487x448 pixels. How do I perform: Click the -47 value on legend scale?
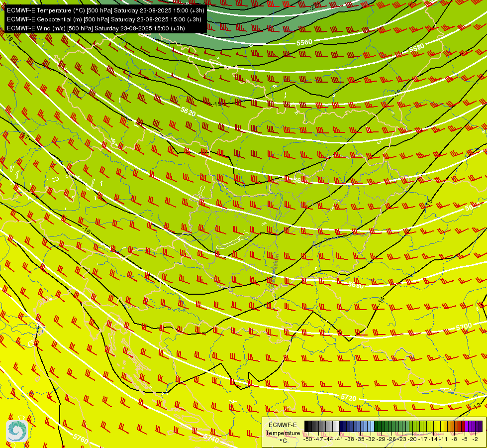click(x=318, y=439)
